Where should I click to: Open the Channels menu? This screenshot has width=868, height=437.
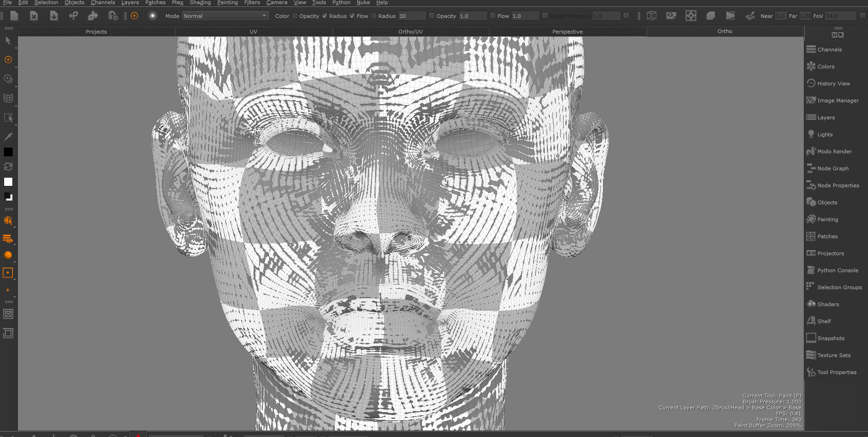coord(103,3)
